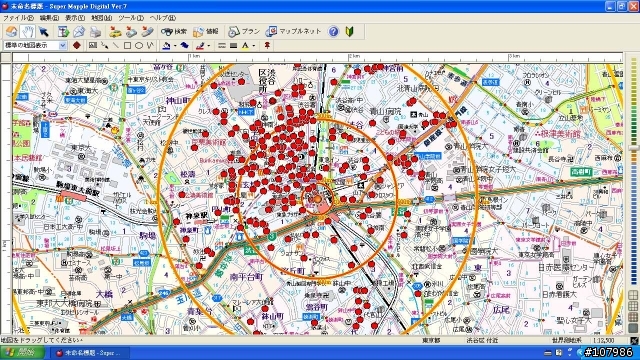Image resolution: width=640 pixels, height=360 pixels.
Task: Select the hand pan tool
Action: (x=28, y=31)
